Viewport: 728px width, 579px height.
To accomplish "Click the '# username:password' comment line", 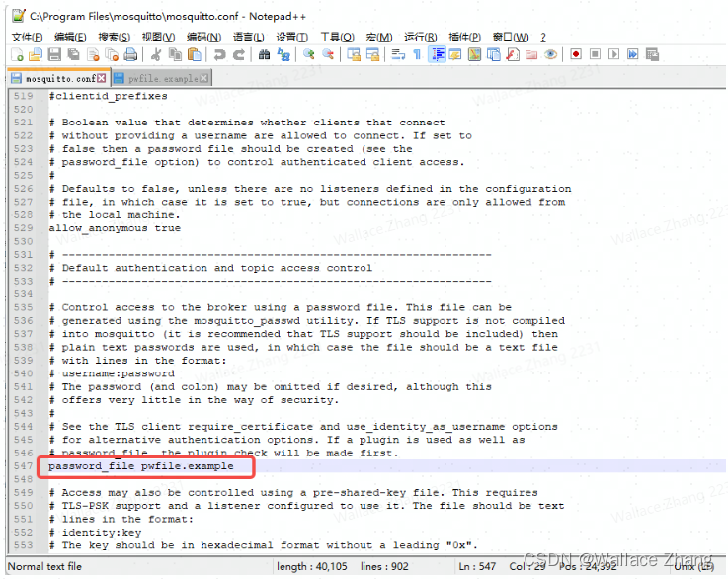I will (112, 373).
